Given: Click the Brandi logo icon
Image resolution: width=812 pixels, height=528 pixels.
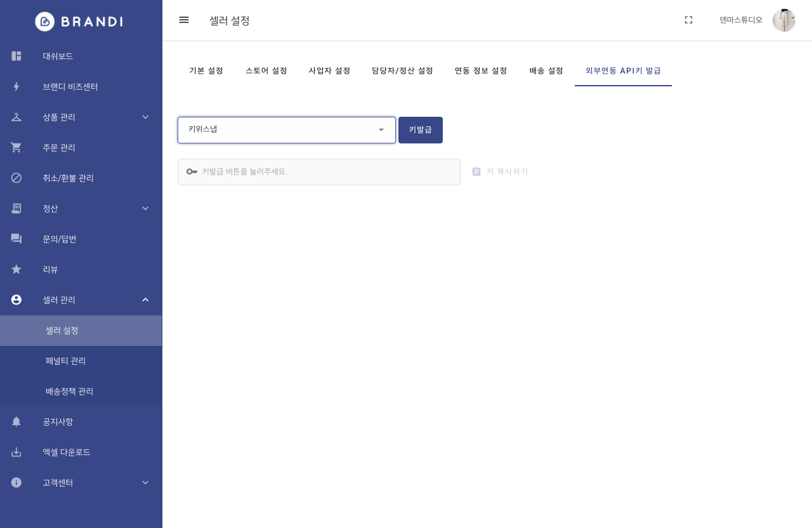Looking at the screenshot, I should tap(45, 22).
